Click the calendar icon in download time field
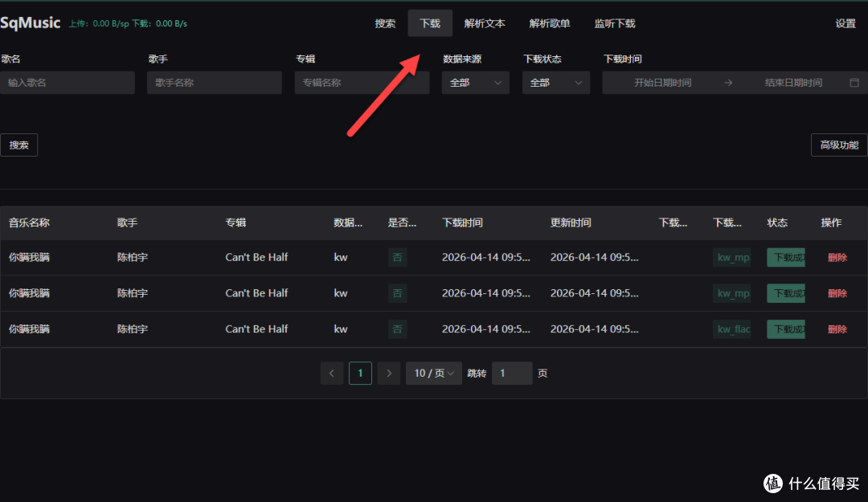The width and height of the screenshot is (868, 502). click(854, 83)
